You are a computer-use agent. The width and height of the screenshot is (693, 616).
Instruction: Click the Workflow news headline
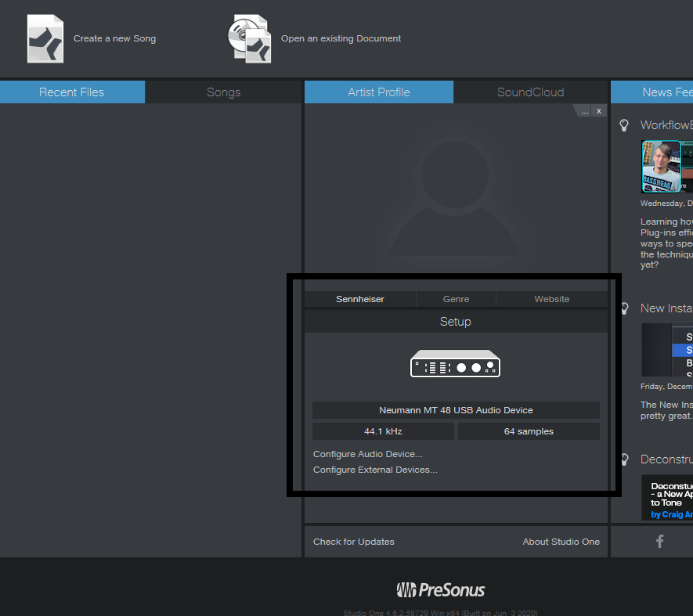tap(666, 125)
